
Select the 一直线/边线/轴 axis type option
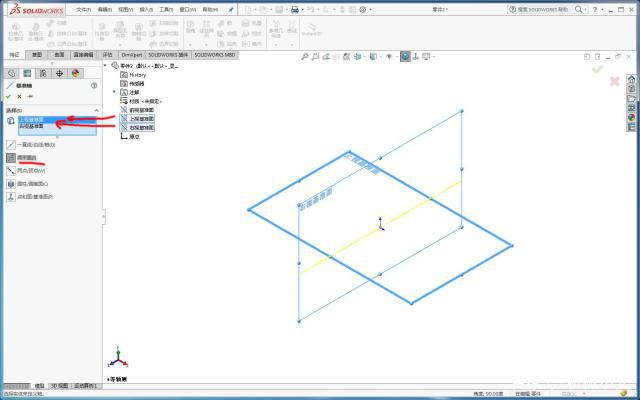coord(31,144)
